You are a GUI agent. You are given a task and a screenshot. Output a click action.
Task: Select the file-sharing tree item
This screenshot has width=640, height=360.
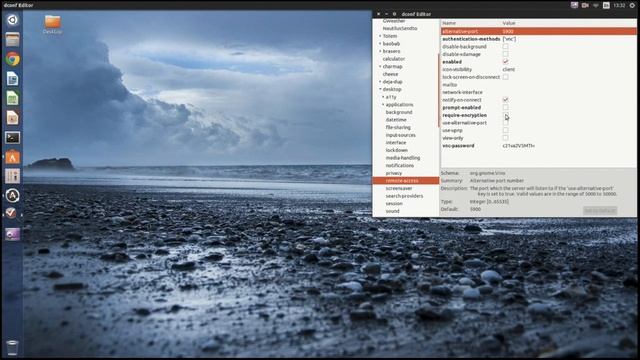click(398, 127)
